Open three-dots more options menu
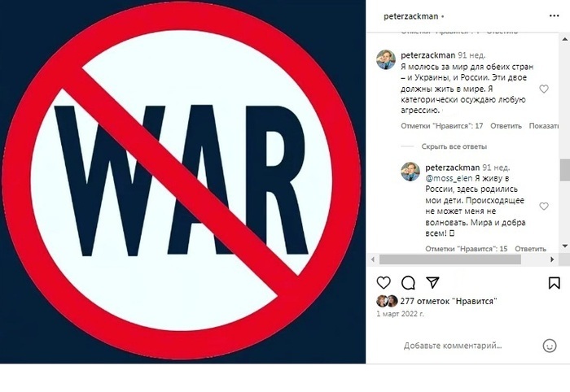The height and width of the screenshot is (392, 570). (554, 15)
